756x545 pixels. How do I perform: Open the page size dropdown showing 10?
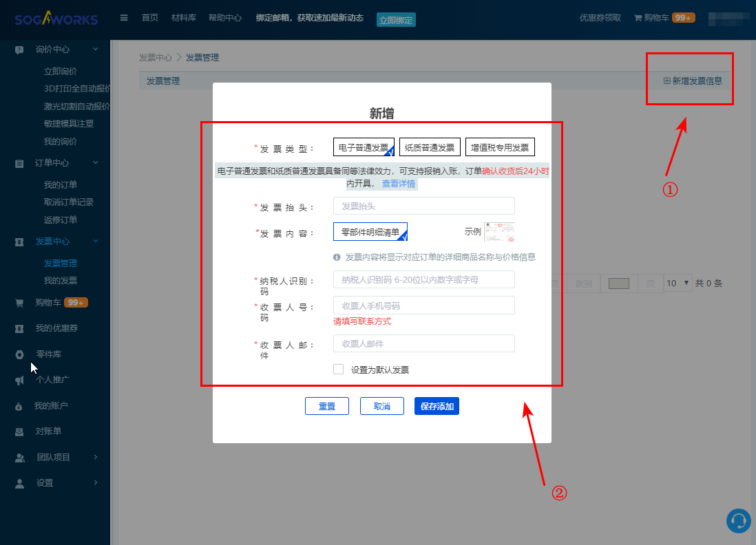pyautogui.click(x=677, y=284)
